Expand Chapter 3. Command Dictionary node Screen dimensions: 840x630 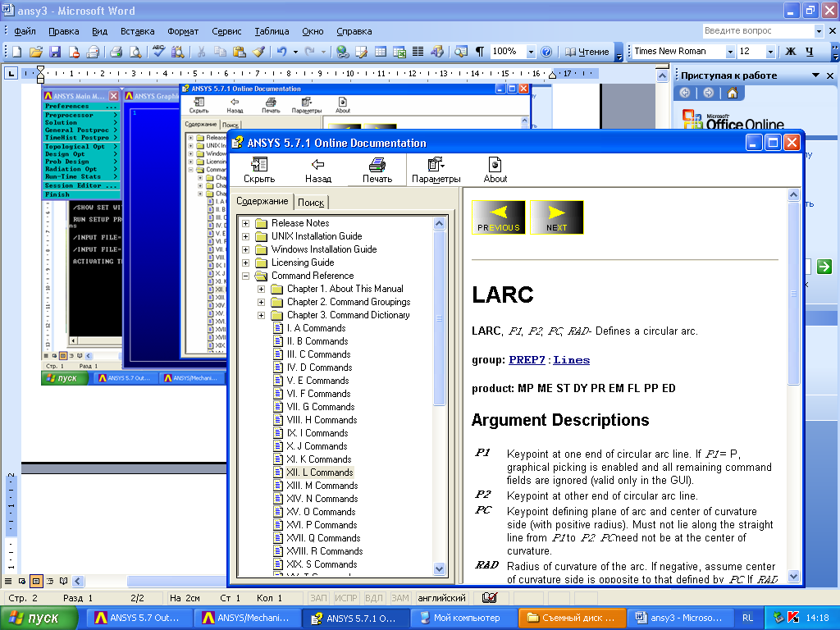pos(262,315)
